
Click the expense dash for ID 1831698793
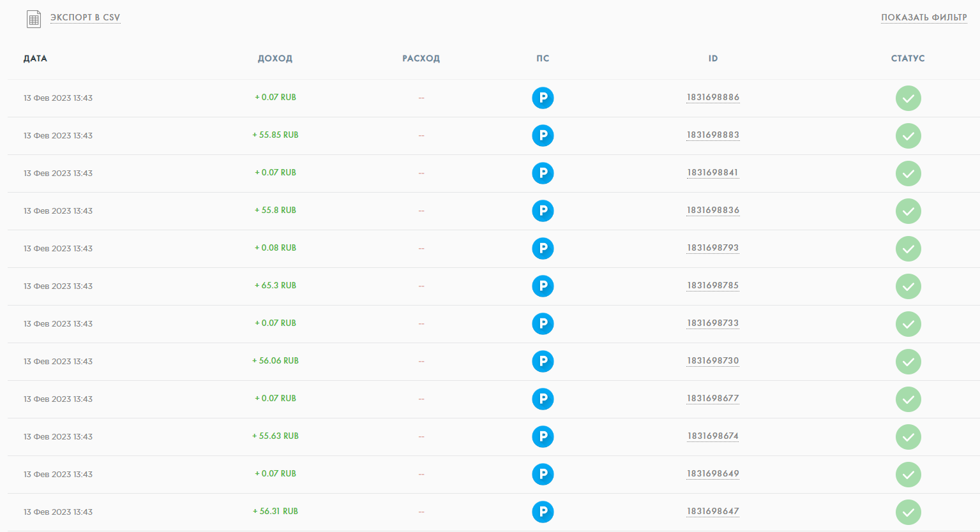421,249
